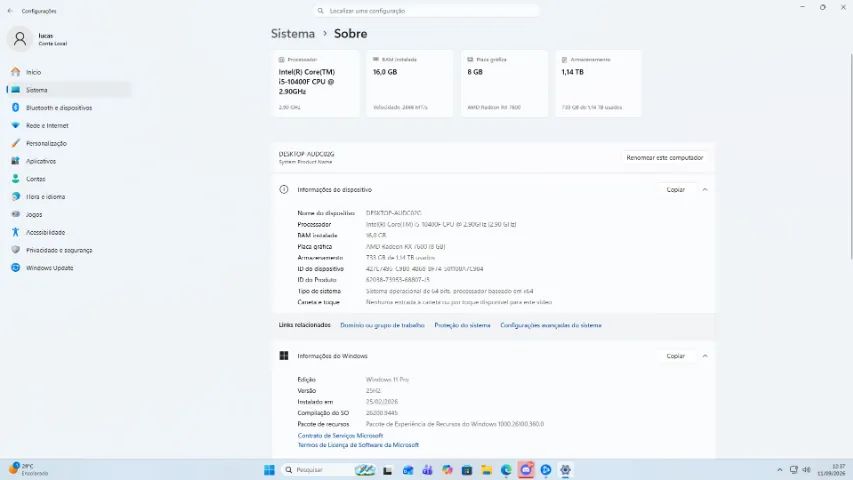Show hidden system tray icons
853x480 pixels.
point(780,470)
